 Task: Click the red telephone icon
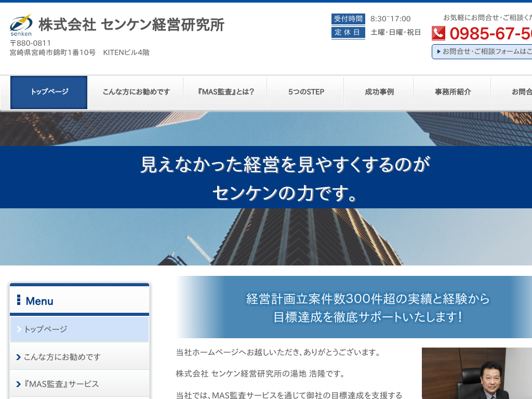439,33
